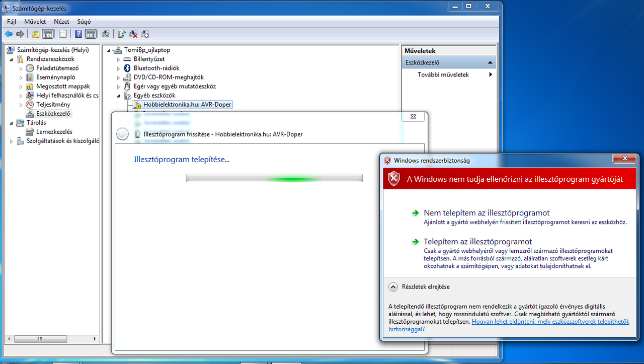Collapse the Rendszereszközök tree node

12,59
